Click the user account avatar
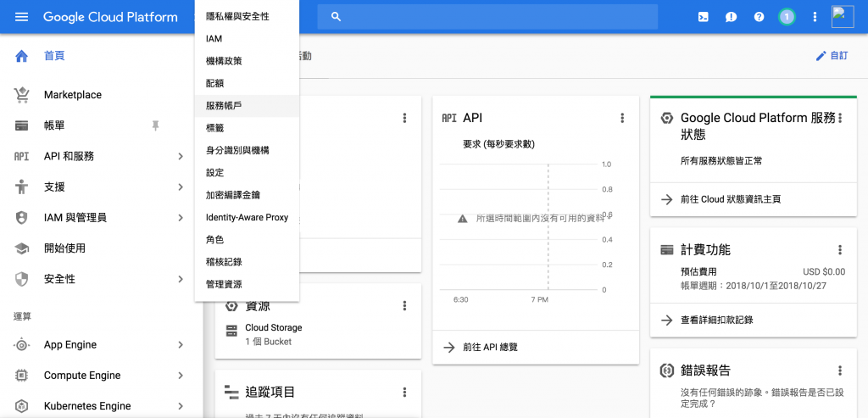 [843, 17]
